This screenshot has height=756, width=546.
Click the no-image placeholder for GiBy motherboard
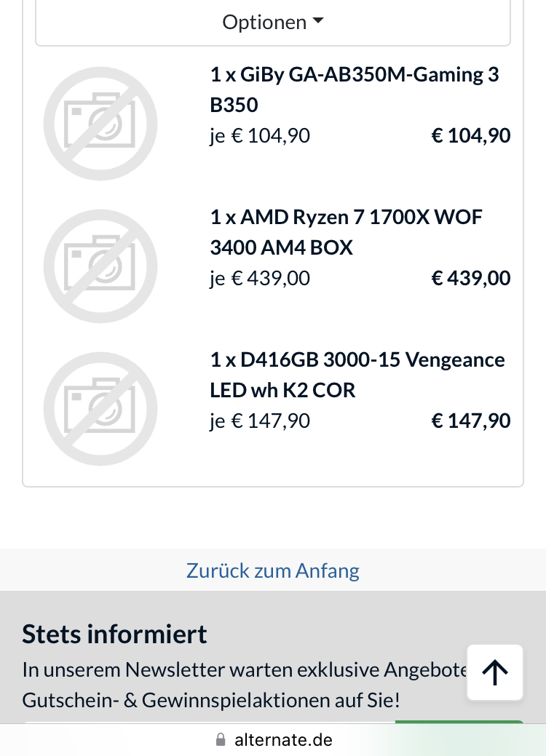coord(100,124)
